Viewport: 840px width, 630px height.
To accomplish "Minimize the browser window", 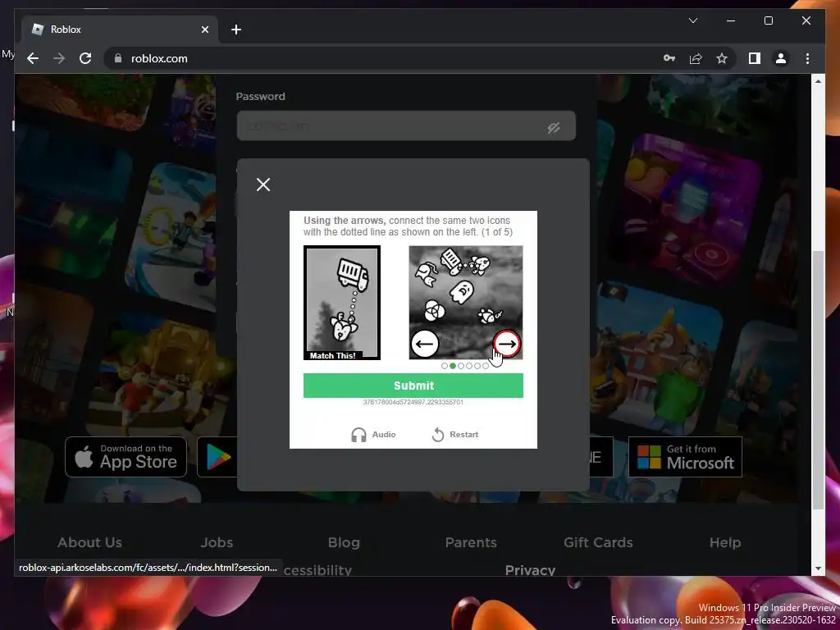I will click(x=731, y=21).
